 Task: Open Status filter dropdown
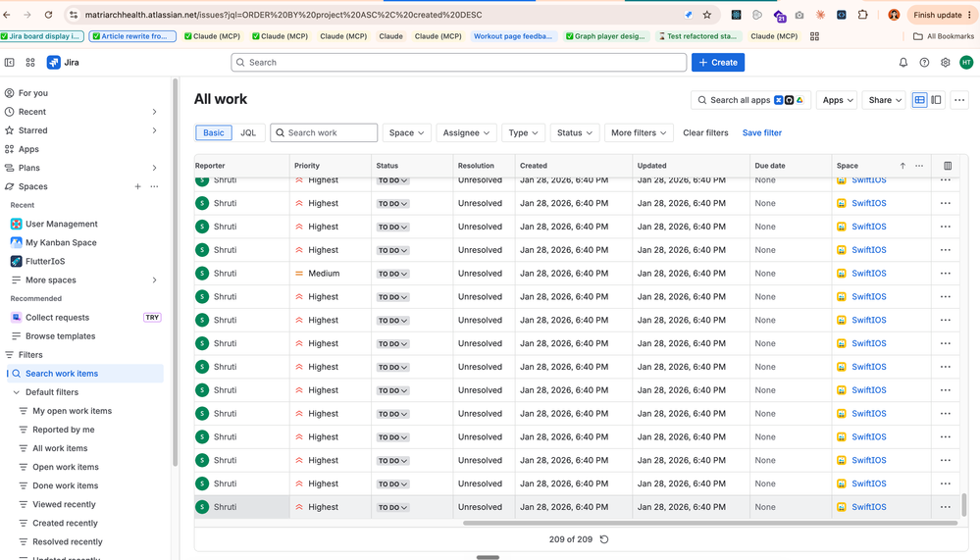pos(575,132)
